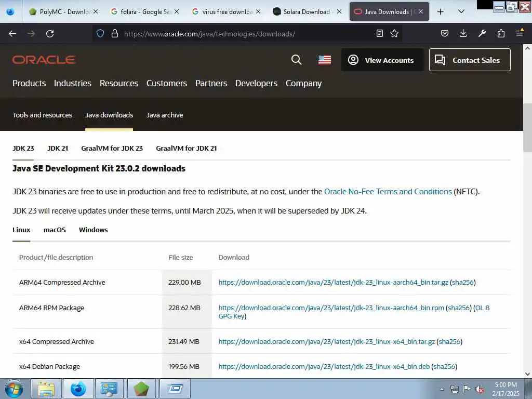Select the JDK 21 tab
Image resolution: width=532 pixels, height=399 pixels.
coord(58,148)
